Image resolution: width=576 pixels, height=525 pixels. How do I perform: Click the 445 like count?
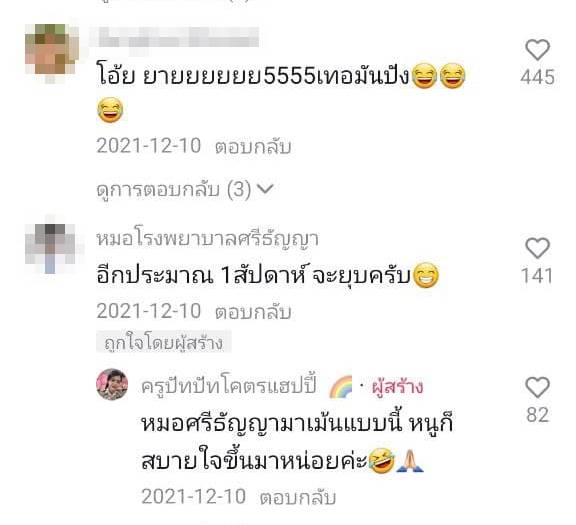[x=537, y=78]
